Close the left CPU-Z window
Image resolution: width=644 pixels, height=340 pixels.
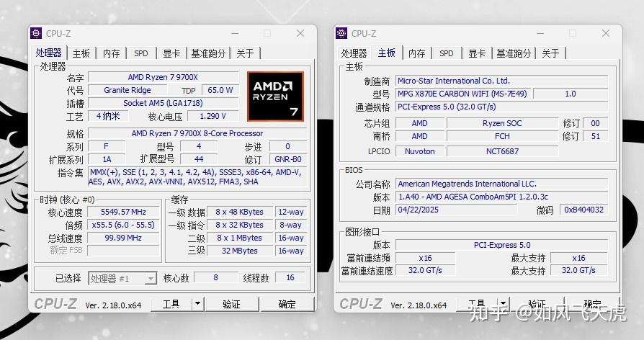[300, 33]
